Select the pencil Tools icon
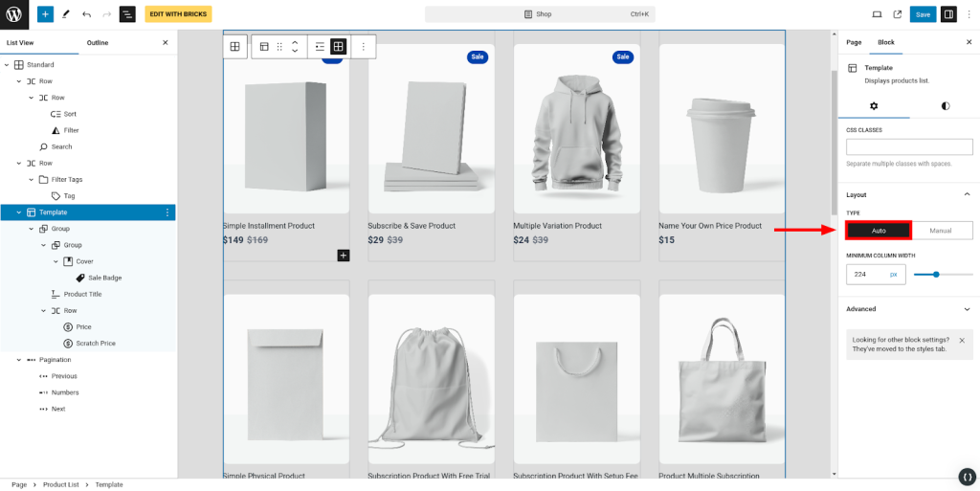This screenshot has height=491, width=980. pyautogui.click(x=66, y=14)
